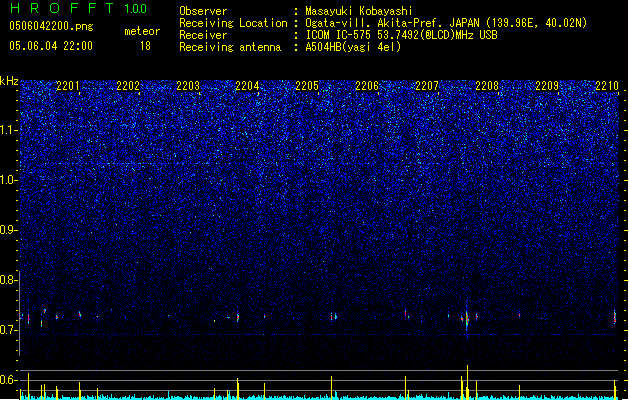This screenshot has height=400, width=629.
Task: Click the 2202 time marker
Action: click(128, 86)
